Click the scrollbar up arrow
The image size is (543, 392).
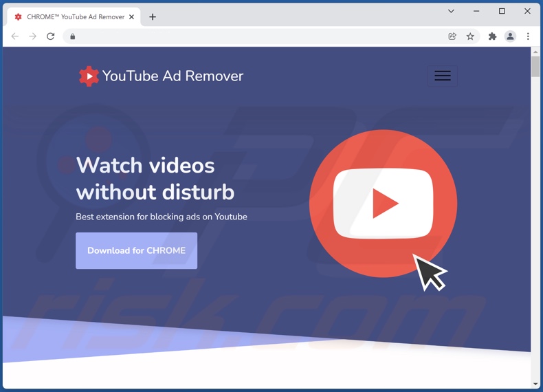(x=535, y=52)
